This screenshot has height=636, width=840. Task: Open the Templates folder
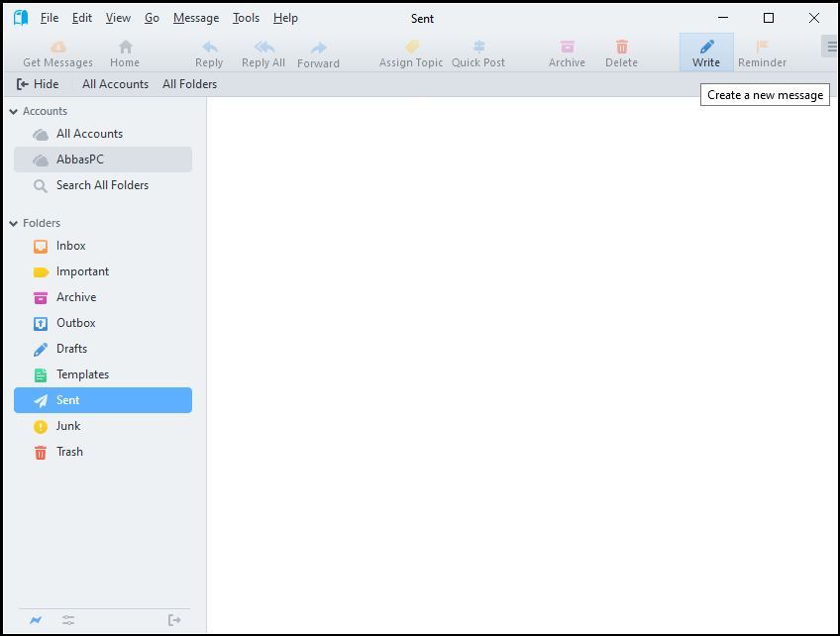pyautogui.click(x=103, y=374)
